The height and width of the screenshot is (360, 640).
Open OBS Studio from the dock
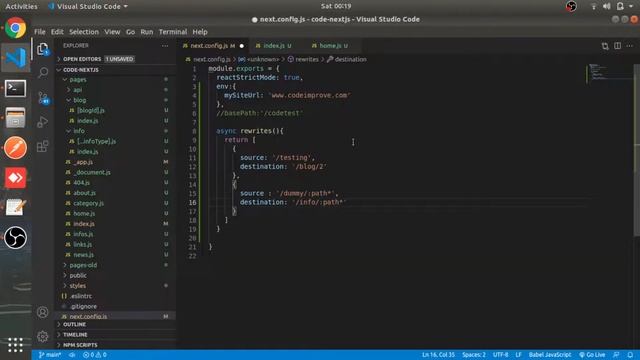click(x=16, y=237)
